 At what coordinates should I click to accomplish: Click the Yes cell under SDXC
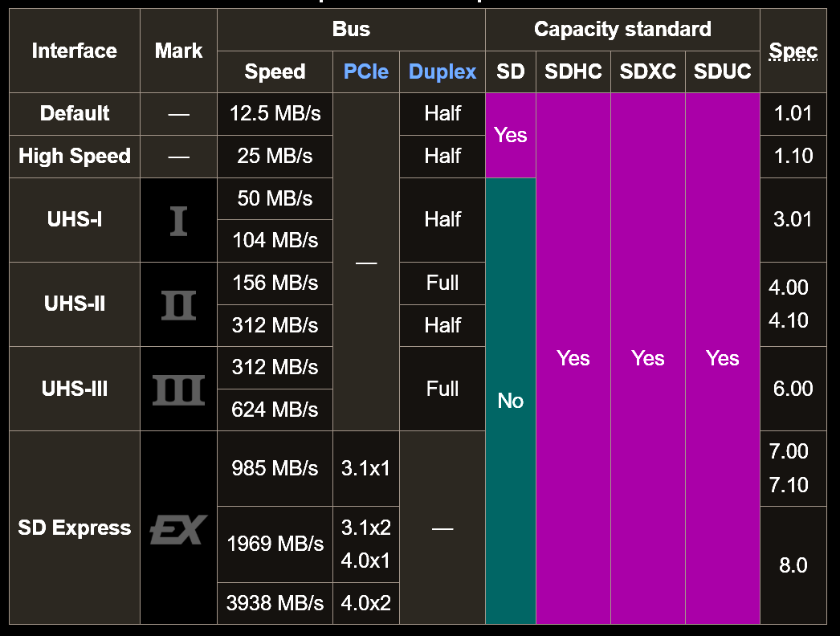click(x=648, y=358)
